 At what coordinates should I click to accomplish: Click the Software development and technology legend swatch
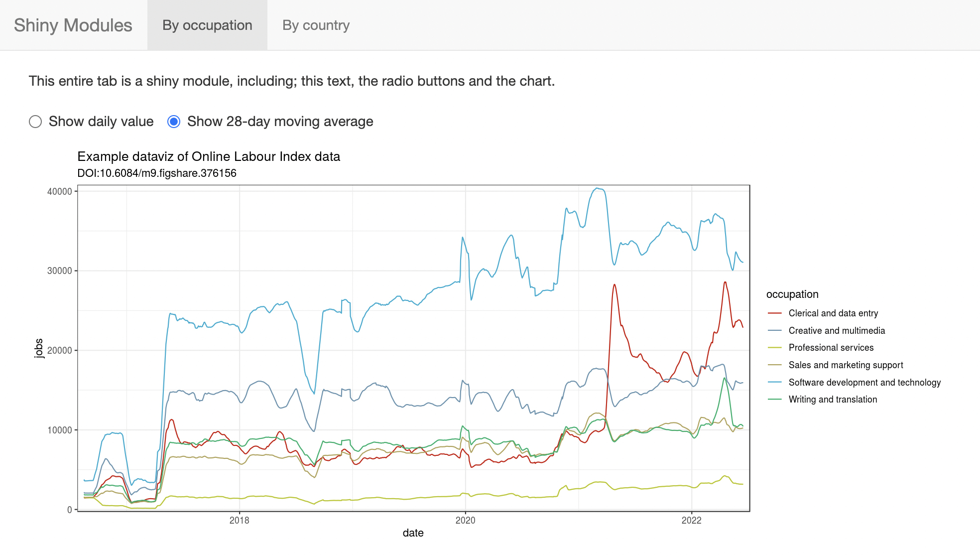775,383
